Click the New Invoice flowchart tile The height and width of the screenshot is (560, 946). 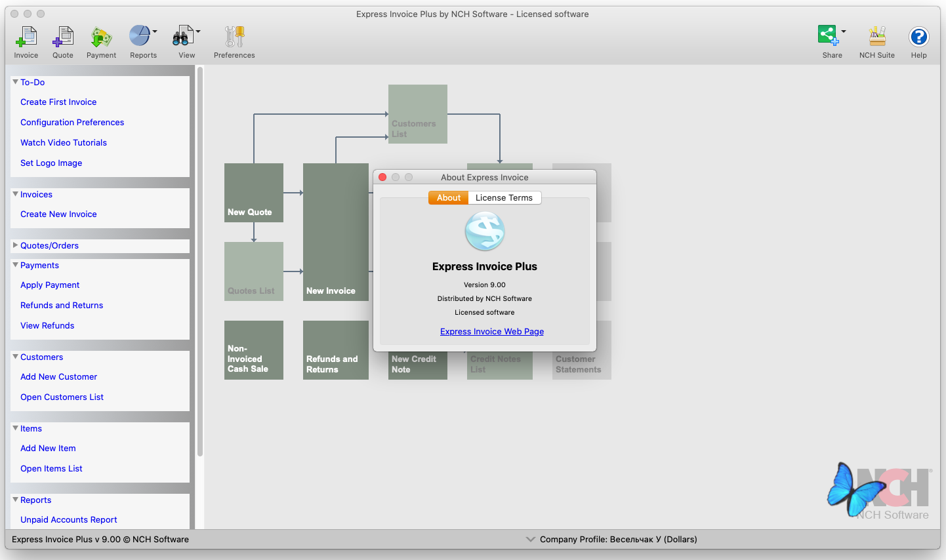coord(336,232)
